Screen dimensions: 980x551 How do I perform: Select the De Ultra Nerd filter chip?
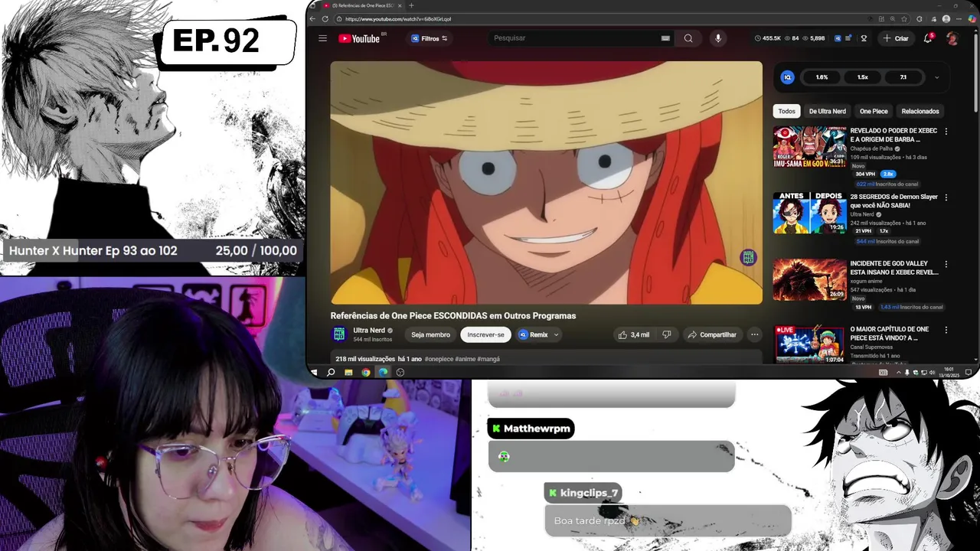click(827, 111)
